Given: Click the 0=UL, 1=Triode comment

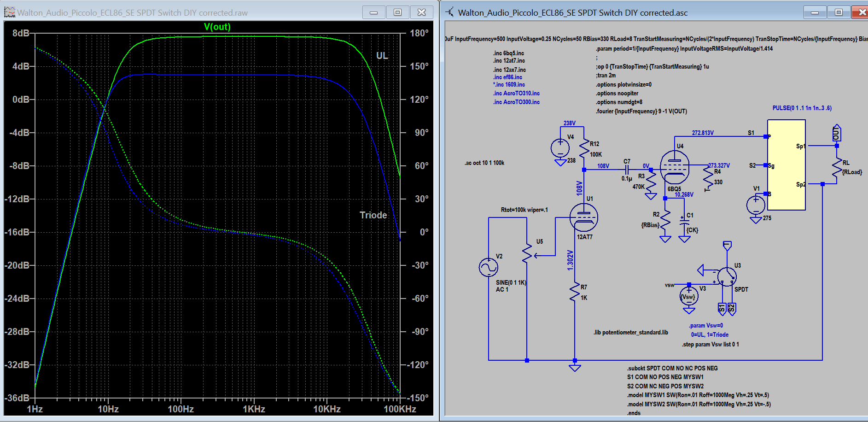Looking at the screenshot, I should 710,335.
